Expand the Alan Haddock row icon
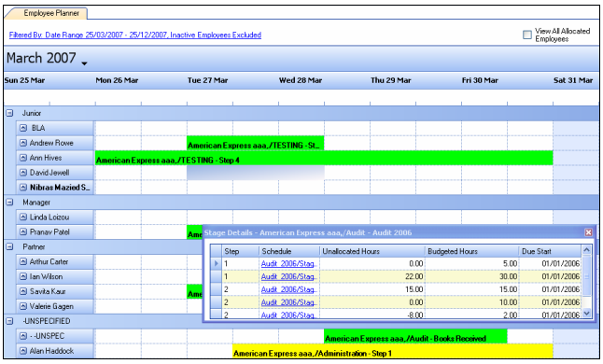603x364 pixels. coord(23,351)
